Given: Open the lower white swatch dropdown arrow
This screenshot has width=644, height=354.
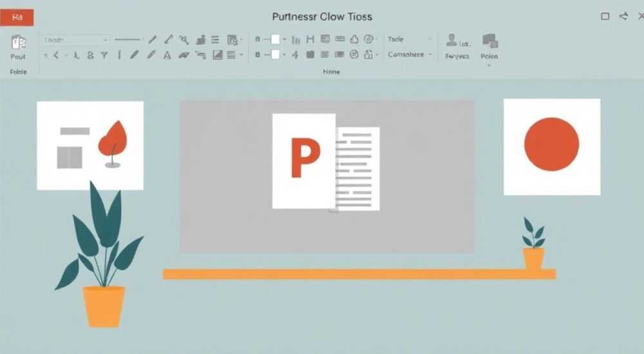Looking at the screenshot, I should pyautogui.click(x=284, y=55).
